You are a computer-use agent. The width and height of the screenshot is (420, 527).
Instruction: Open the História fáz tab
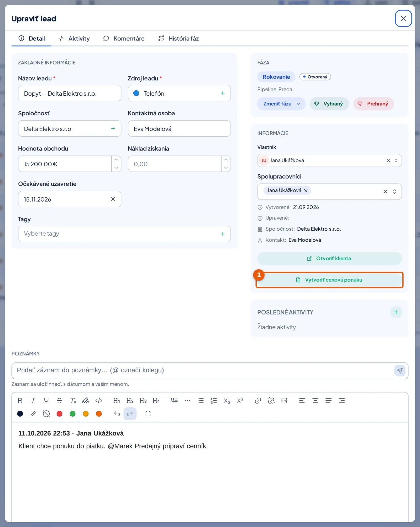(178, 39)
